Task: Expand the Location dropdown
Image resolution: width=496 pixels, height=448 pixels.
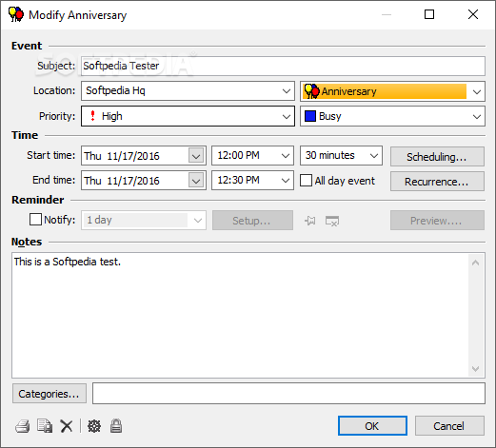Action: [287, 91]
